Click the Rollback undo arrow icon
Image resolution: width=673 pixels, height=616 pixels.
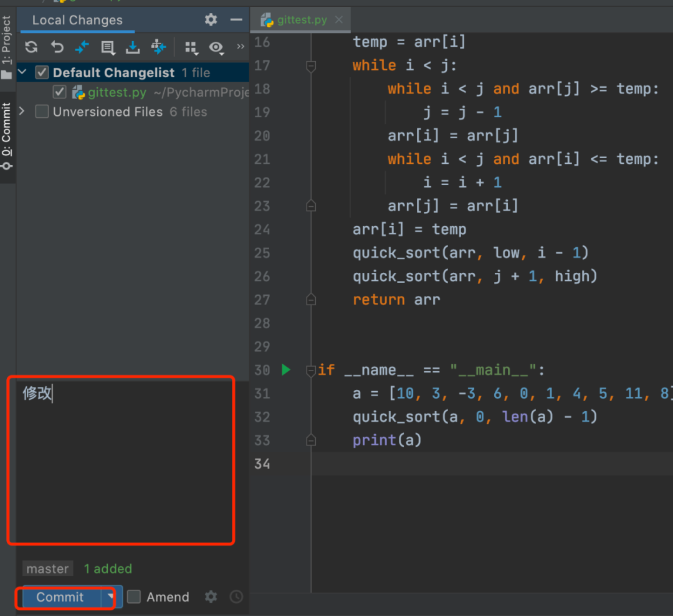pyautogui.click(x=57, y=47)
